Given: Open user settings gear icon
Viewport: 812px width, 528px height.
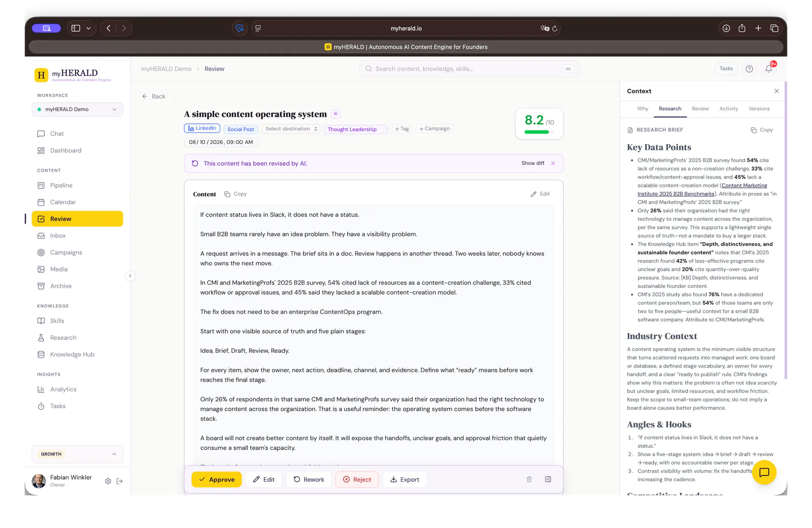Looking at the screenshot, I should pos(108,481).
